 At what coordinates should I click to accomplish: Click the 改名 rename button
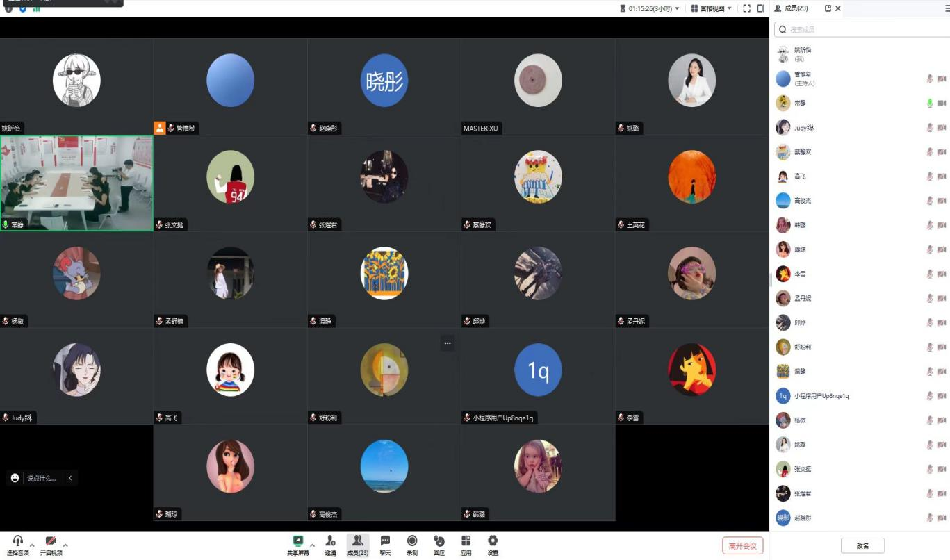click(862, 545)
